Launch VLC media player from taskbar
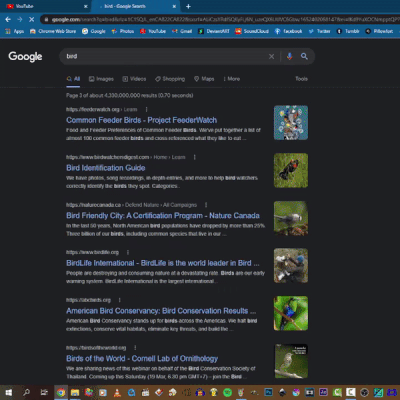This screenshot has width=400, height=400. [117, 392]
